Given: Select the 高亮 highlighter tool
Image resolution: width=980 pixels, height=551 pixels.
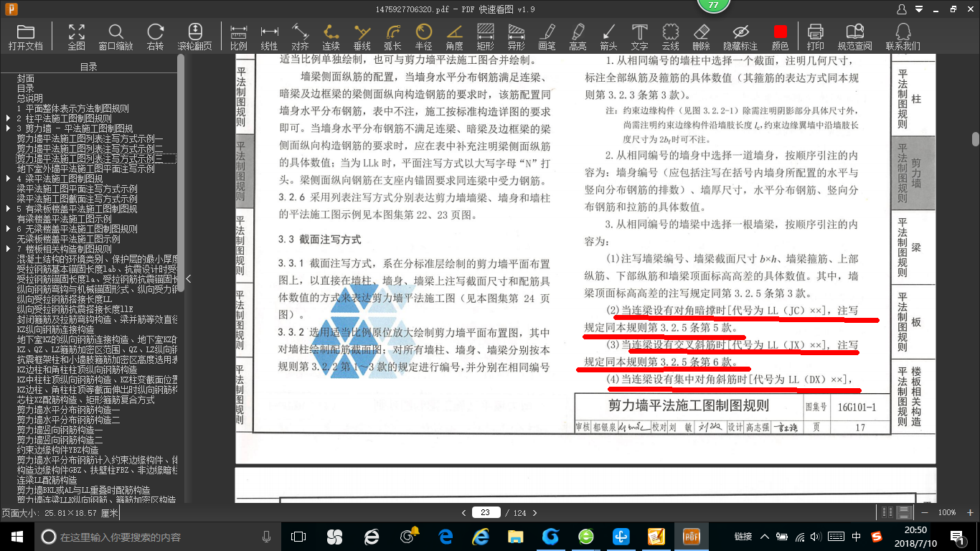Looking at the screenshot, I should tap(578, 37).
